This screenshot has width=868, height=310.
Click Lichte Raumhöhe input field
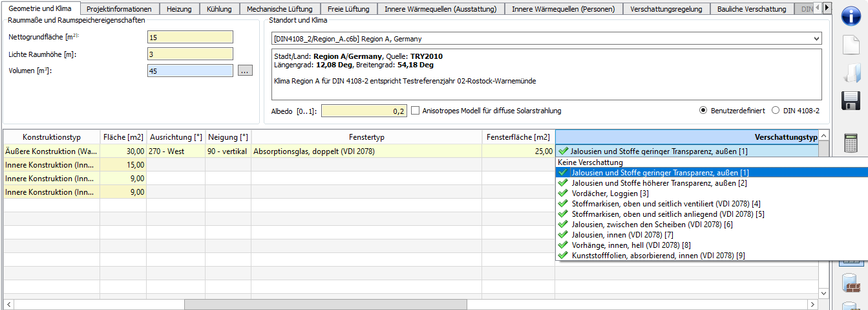(190, 54)
